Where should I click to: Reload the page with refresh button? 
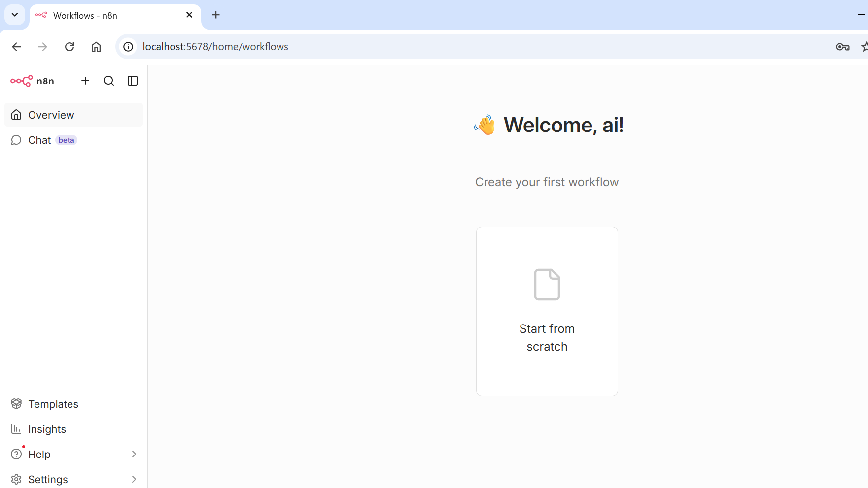pyautogui.click(x=69, y=47)
